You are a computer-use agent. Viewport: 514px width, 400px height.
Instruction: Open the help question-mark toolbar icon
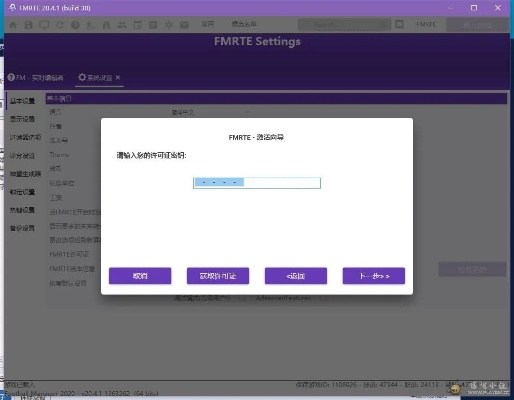pyautogui.click(x=75, y=25)
